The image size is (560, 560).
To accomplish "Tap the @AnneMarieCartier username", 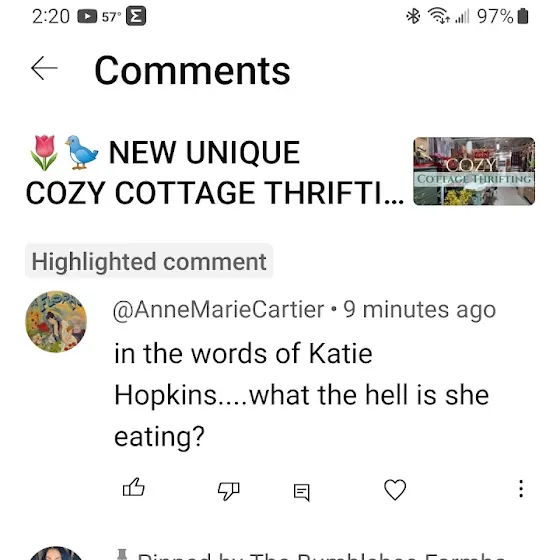I will coord(219,310).
